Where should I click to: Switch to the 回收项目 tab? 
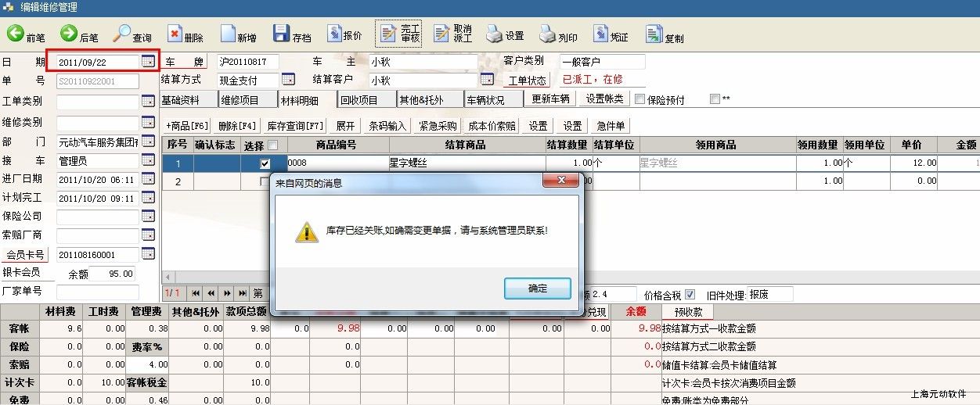pyautogui.click(x=365, y=99)
